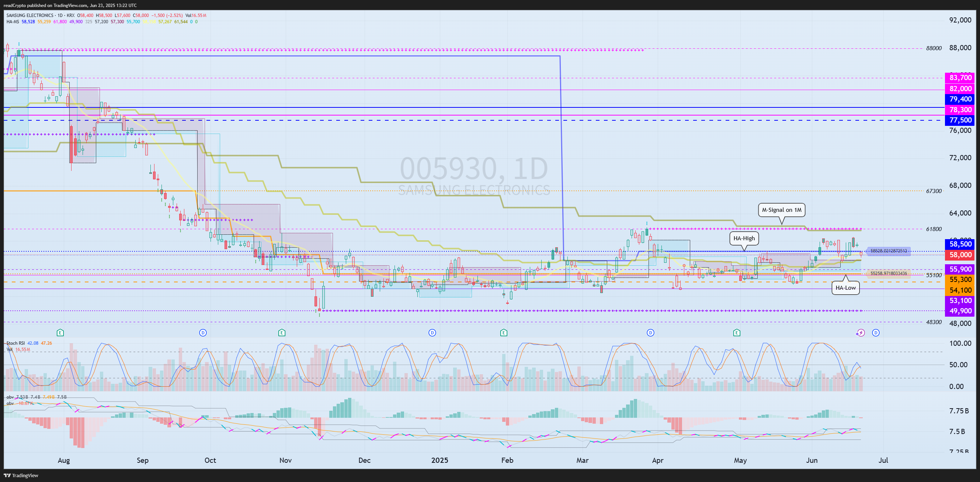This screenshot has width=980, height=482.
Task: Click the 58528.0242872512 value tag
Action: [x=888, y=251]
